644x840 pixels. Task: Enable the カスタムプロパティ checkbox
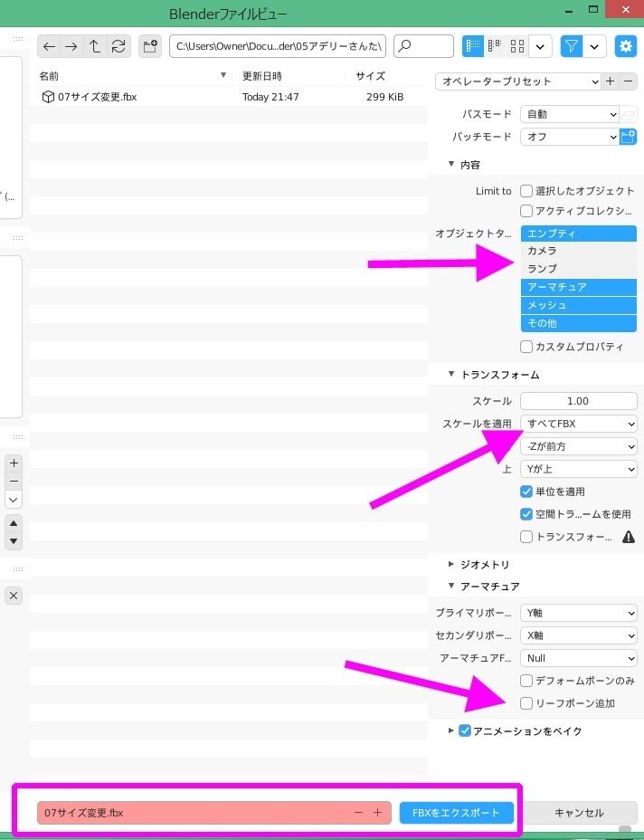[x=526, y=347]
